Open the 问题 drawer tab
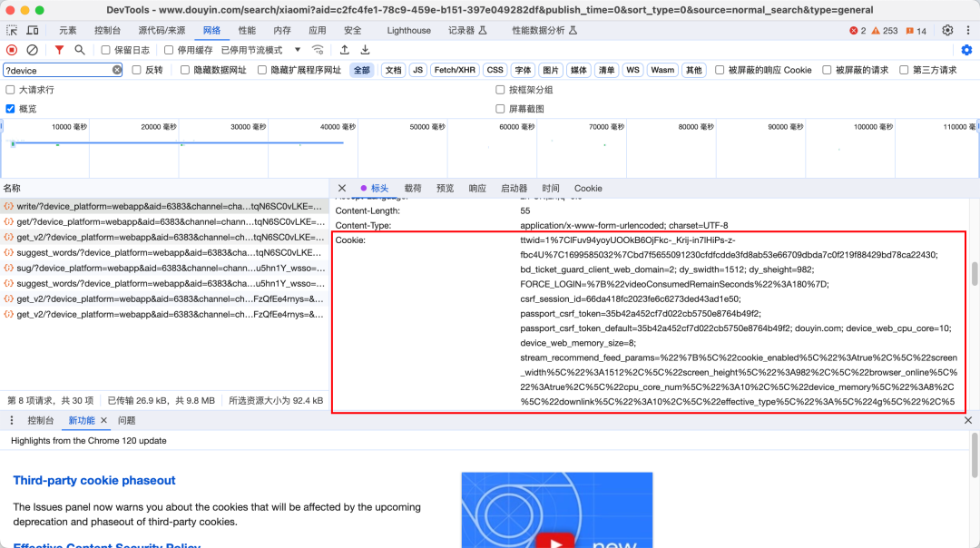The height and width of the screenshot is (548, 980). (127, 421)
